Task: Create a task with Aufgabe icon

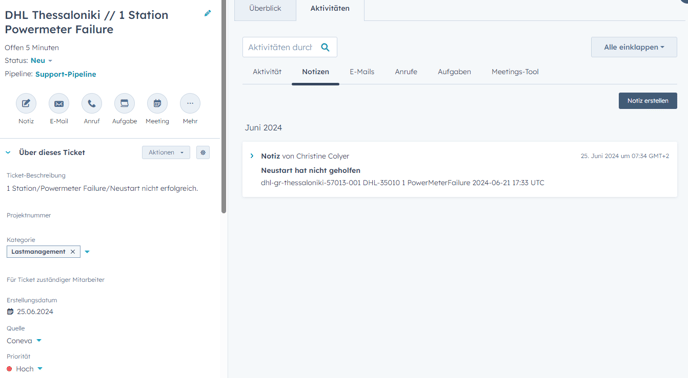Action: point(125,104)
